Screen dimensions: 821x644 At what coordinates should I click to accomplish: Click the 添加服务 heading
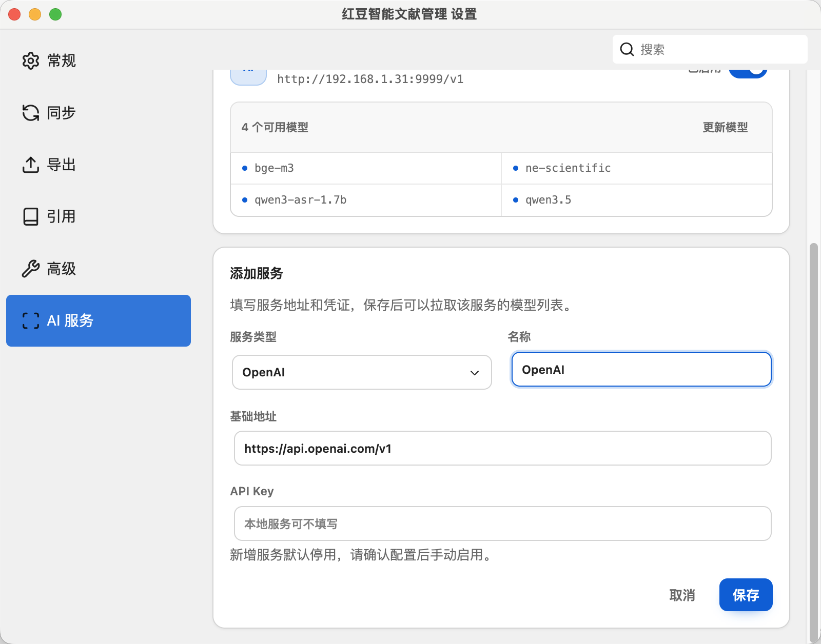tap(257, 273)
